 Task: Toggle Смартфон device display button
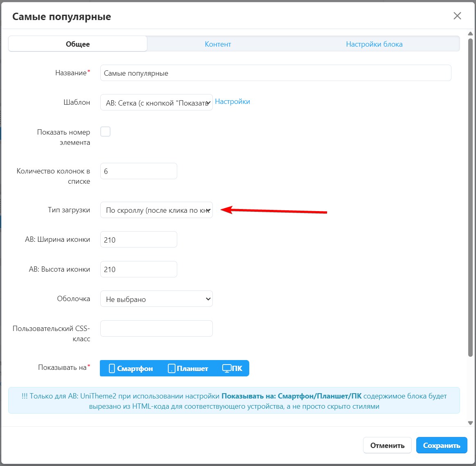pos(131,369)
